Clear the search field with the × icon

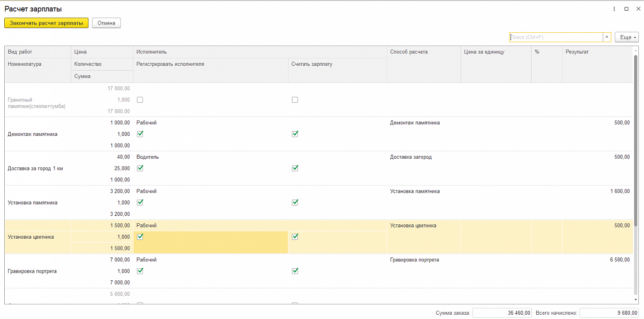click(x=607, y=37)
